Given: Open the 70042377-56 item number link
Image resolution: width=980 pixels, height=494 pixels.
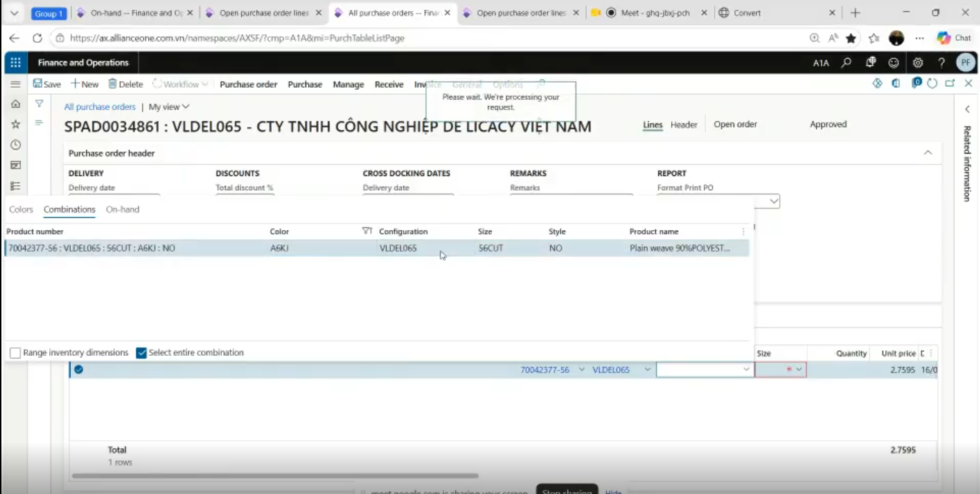Looking at the screenshot, I should [545, 370].
